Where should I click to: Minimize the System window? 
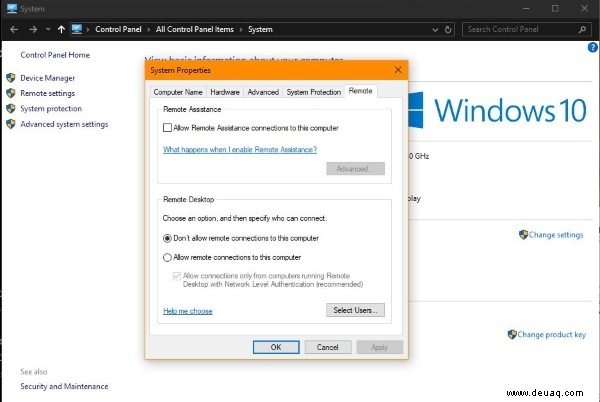tap(527, 8)
